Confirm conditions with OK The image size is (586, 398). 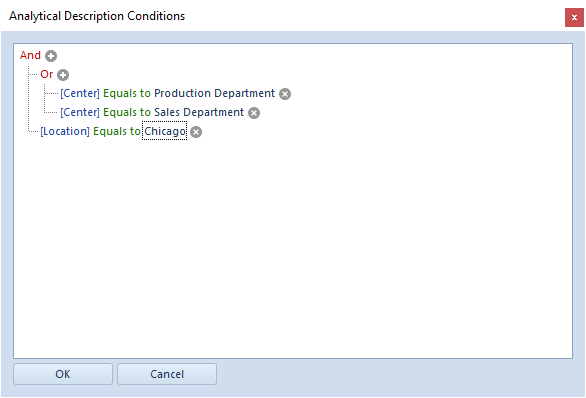[x=63, y=374]
